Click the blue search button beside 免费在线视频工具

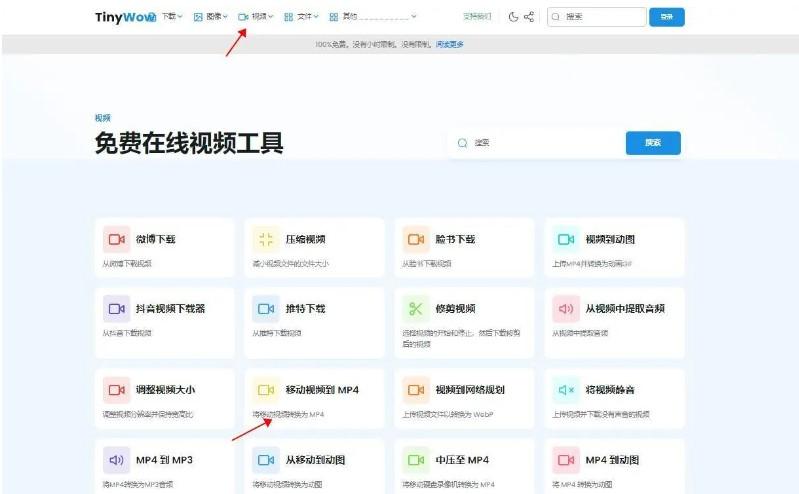(653, 143)
